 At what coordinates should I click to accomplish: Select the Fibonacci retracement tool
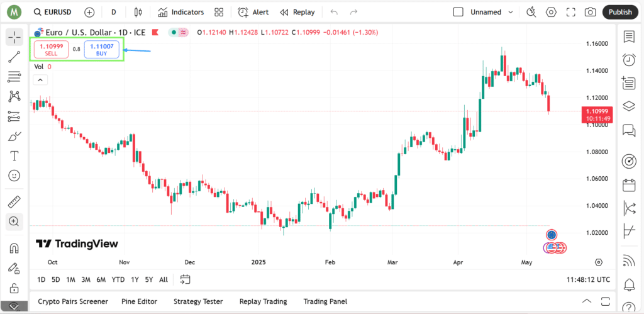[x=14, y=77]
